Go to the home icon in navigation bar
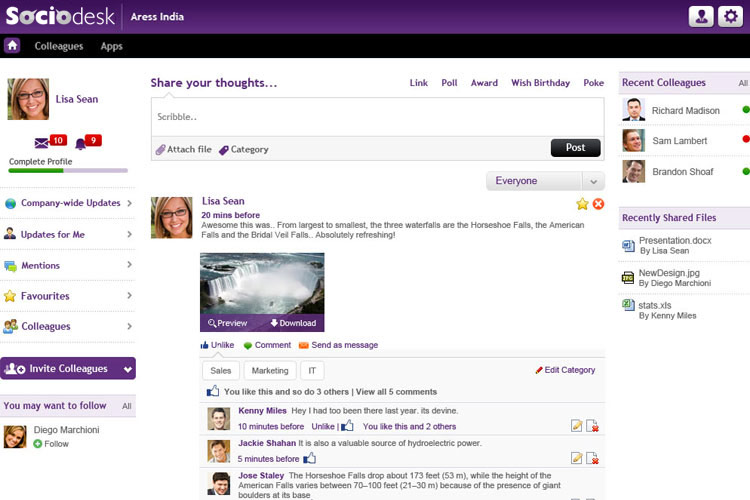This screenshot has width=750, height=500. [12, 46]
